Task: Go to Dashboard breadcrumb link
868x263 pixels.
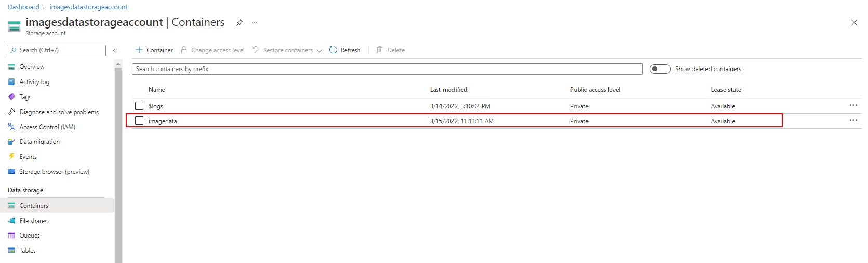Action: click(x=23, y=7)
